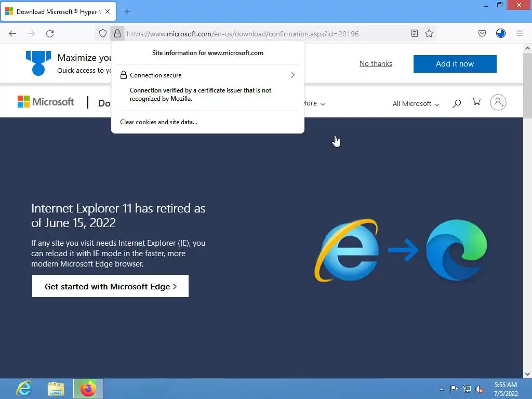
Task: Click the page scrollbar up arrow
Action: (527, 48)
